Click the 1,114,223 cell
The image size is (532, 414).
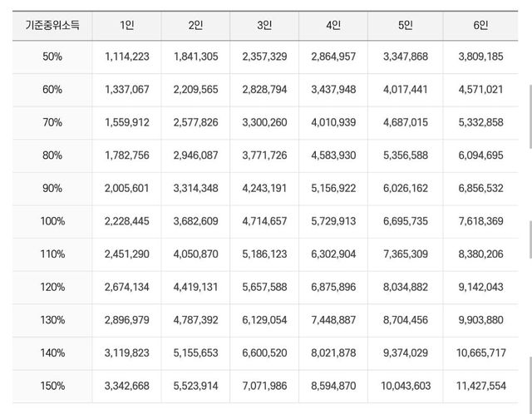pyautogui.click(x=127, y=56)
